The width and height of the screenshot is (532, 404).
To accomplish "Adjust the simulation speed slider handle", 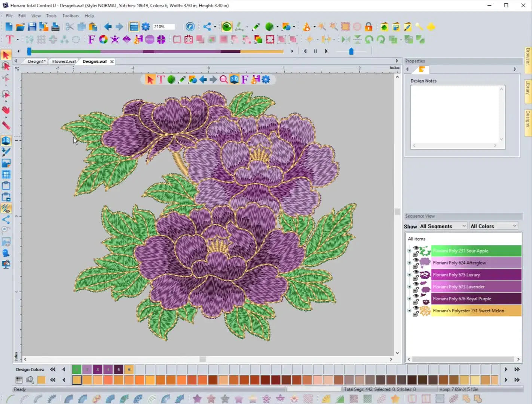I will (x=351, y=51).
